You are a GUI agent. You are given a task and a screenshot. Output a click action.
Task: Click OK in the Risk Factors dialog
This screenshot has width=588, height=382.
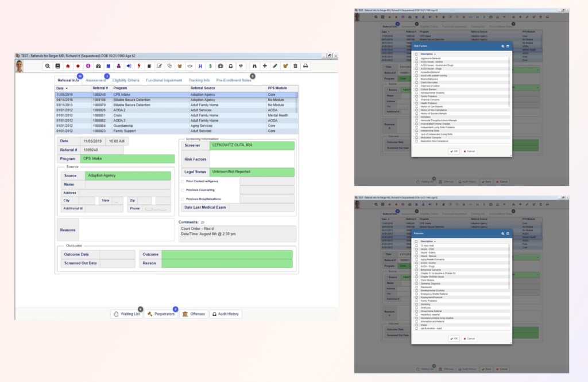pos(454,151)
